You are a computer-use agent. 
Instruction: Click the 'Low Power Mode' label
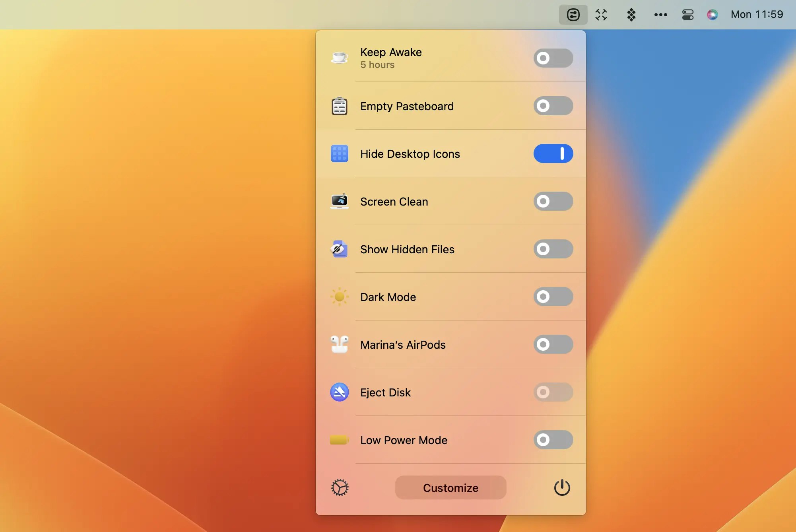(404, 440)
